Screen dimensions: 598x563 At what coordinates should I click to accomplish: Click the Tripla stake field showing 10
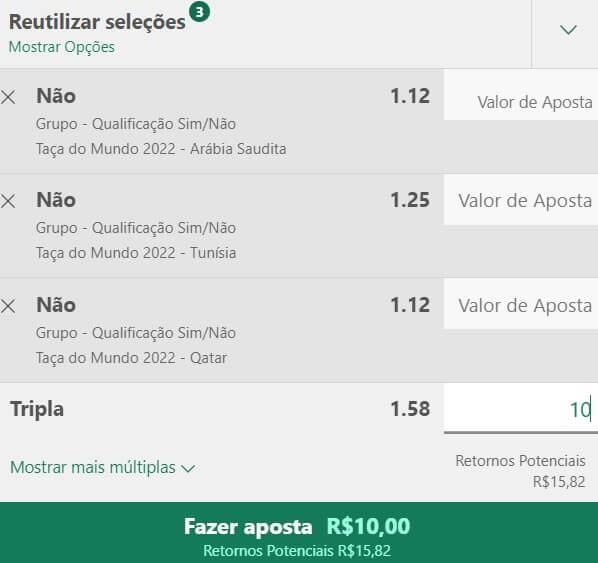(x=521, y=409)
